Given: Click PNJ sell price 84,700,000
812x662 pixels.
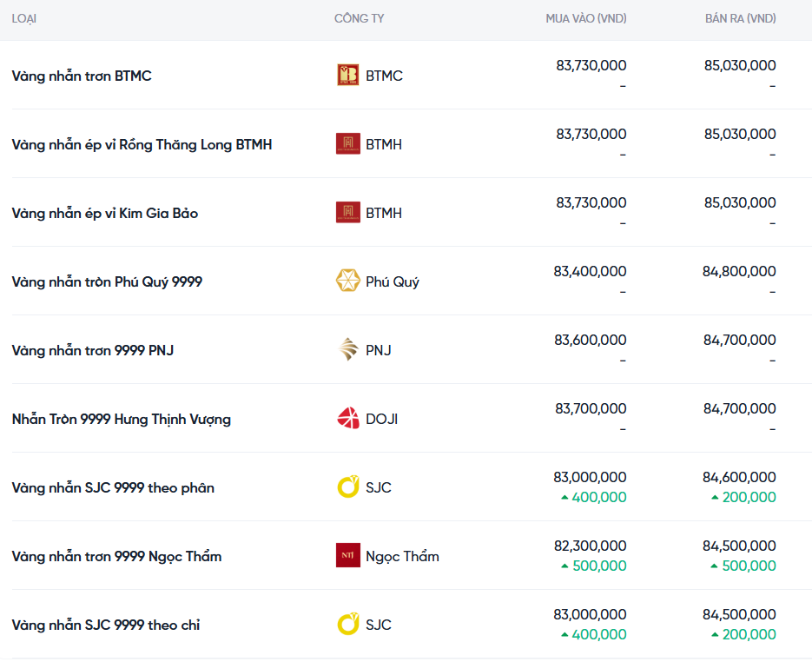Looking at the screenshot, I should point(740,340).
